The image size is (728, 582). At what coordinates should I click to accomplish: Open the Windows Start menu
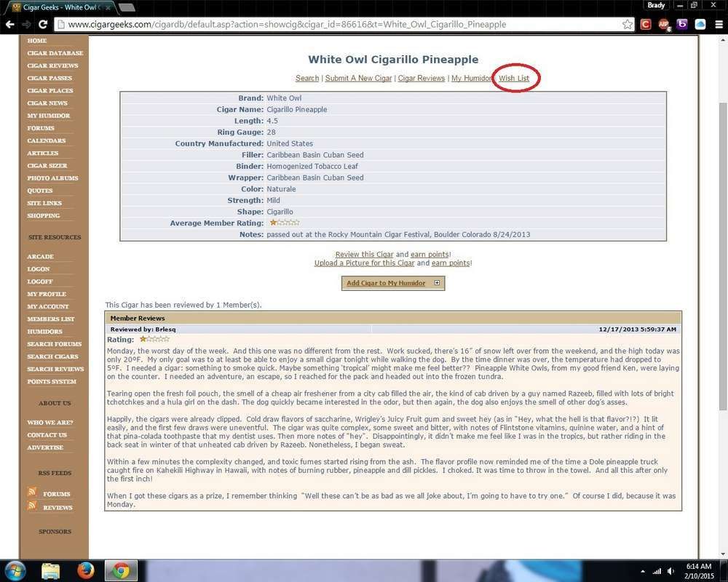click(x=15, y=571)
